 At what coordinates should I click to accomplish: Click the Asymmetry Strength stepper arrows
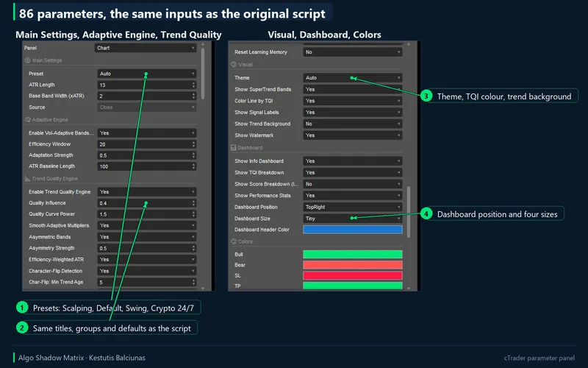(x=193, y=248)
